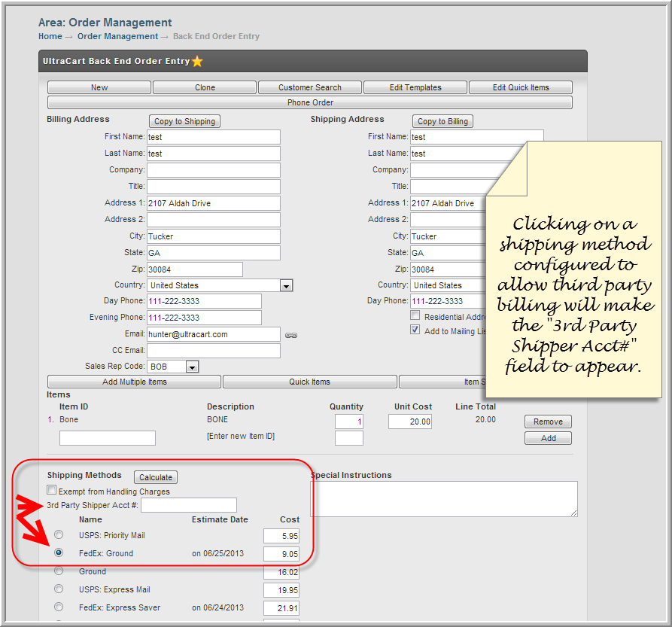
Task: Click the New order button
Action: [99, 87]
